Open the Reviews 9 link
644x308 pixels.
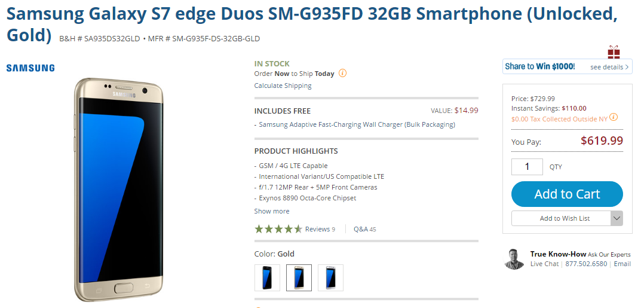[x=320, y=229]
